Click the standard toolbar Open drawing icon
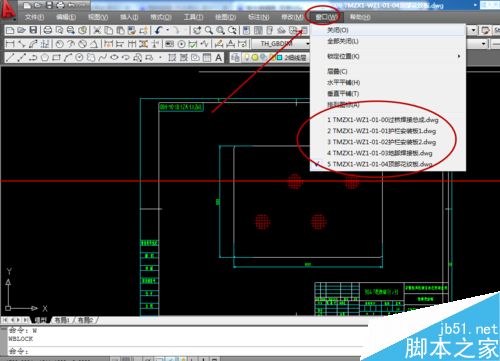The image size is (500, 361). point(22,30)
